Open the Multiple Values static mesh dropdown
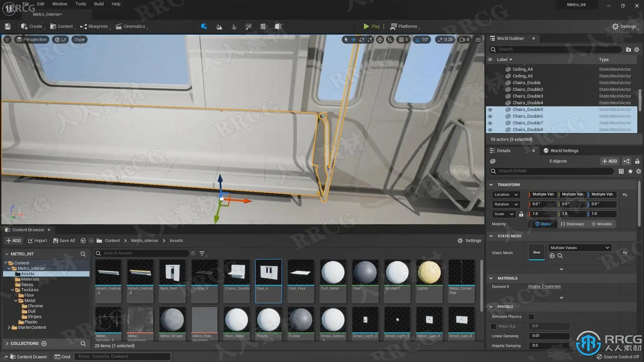Image resolution: width=644 pixels, height=362 pixels. click(580, 248)
